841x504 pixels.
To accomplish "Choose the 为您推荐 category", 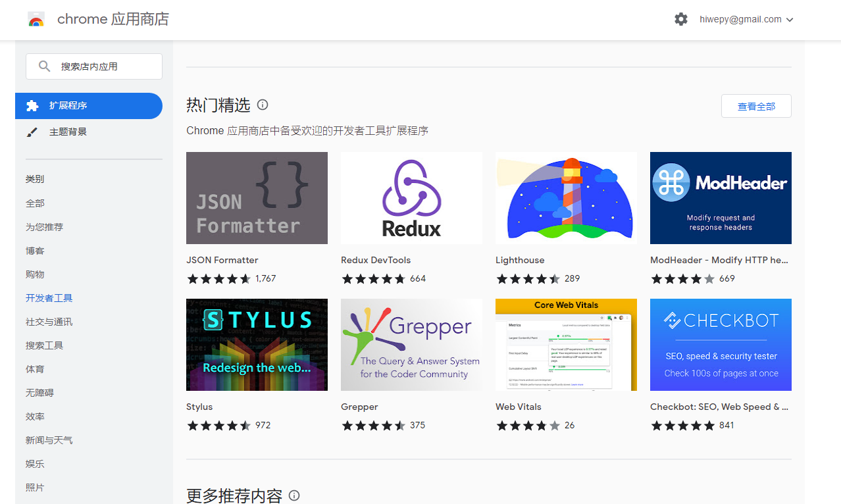I will 44,227.
